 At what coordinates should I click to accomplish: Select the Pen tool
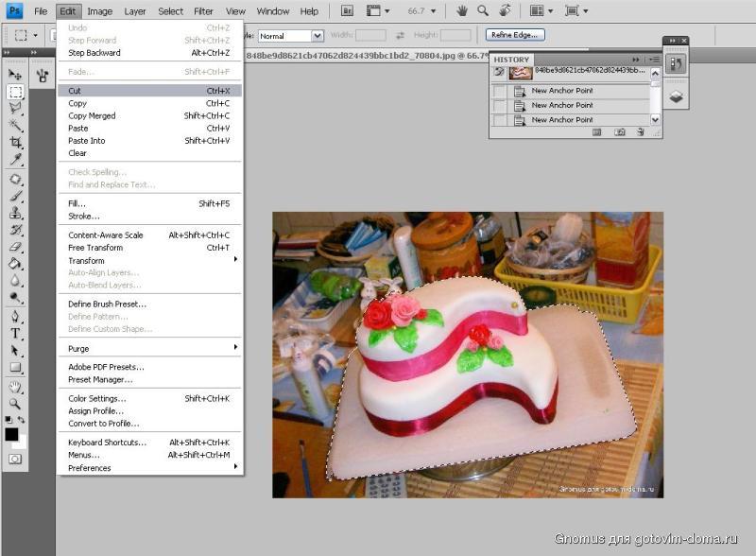(x=15, y=317)
